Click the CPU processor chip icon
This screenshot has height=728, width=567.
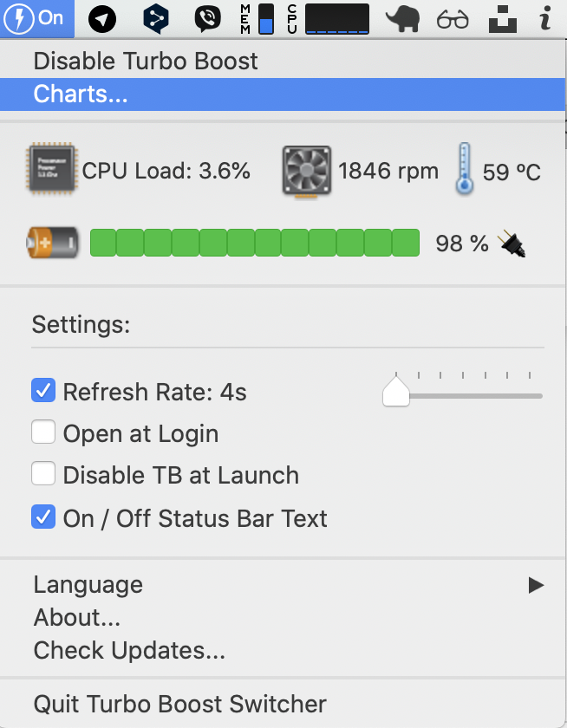[50, 170]
